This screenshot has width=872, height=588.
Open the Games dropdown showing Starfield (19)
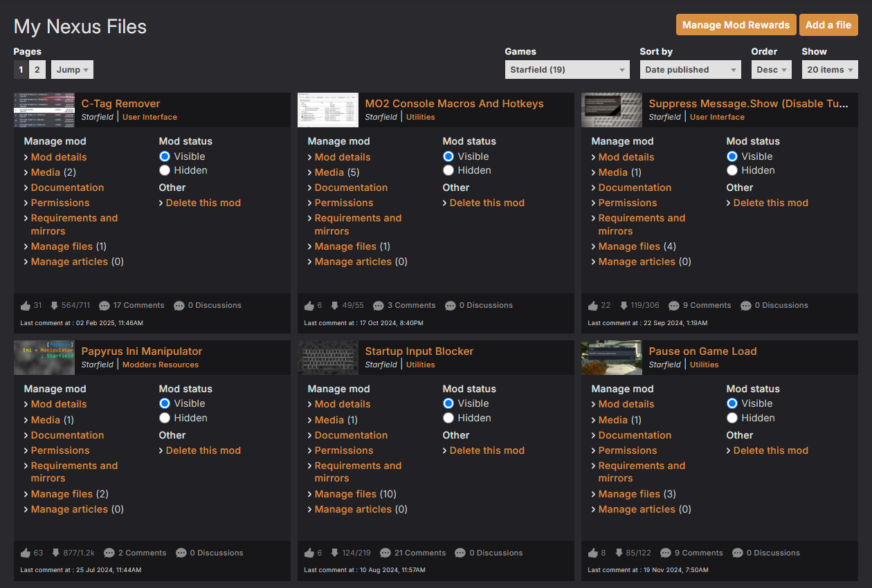tap(567, 70)
